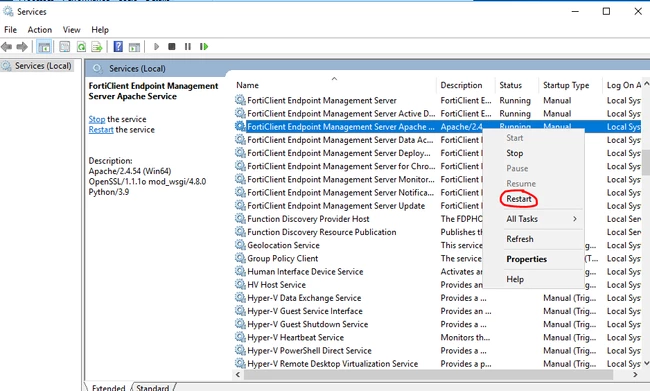Image resolution: width=650 pixels, height=391 pixels.
Task: Click Pause Service icon in toolbar
Action: pyautogui.click(x=188, y=46)
